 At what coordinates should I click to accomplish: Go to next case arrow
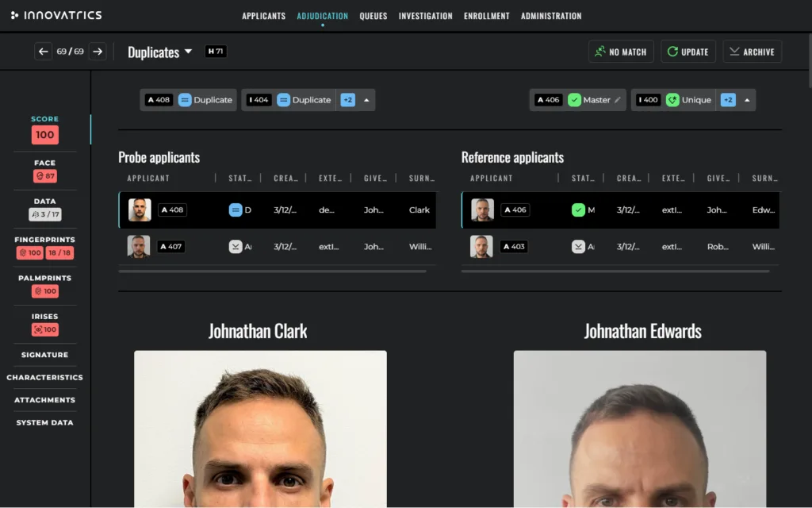pyautogui.click(x=98, y=52)
